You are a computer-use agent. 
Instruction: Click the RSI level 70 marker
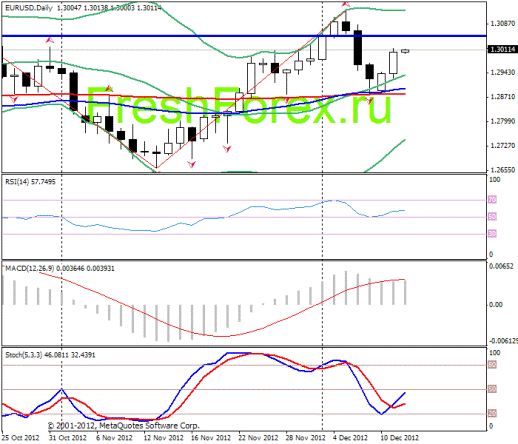click(492, 200)
